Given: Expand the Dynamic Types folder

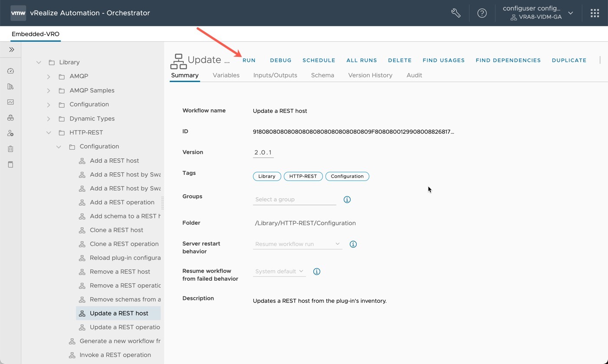Looking at the screenshot, I should pos(49,119).
